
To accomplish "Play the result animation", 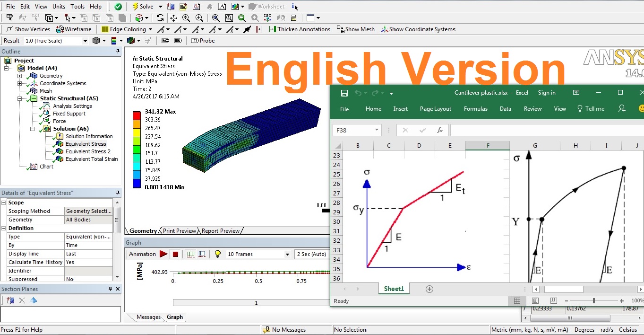I will (x=163, y=254).
